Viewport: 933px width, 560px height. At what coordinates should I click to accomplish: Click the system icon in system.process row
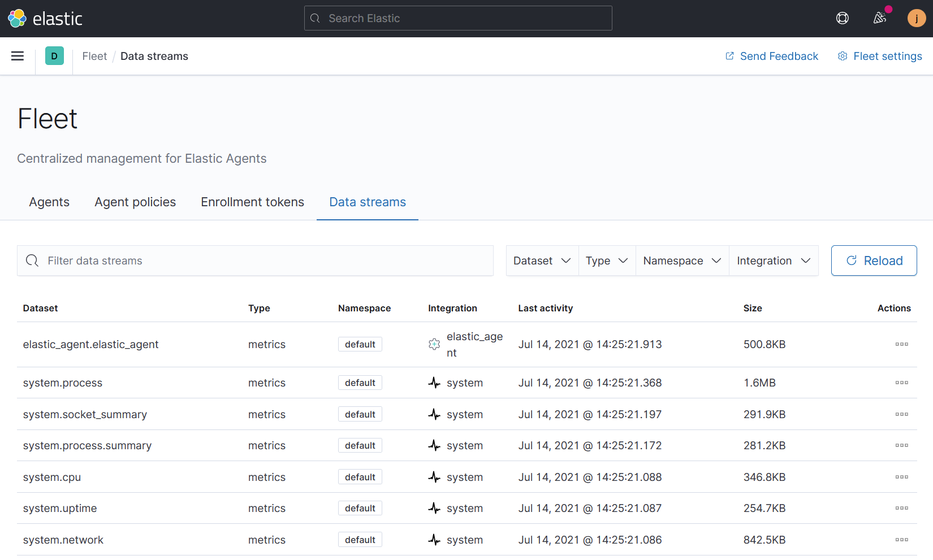point(434,383)
